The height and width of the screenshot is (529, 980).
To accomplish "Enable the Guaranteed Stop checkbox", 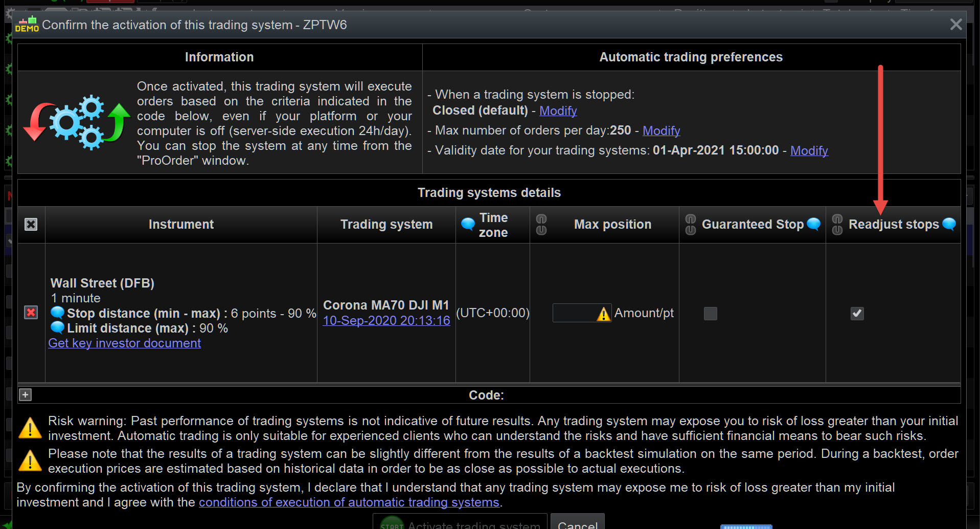I will [x=710, y=313].
